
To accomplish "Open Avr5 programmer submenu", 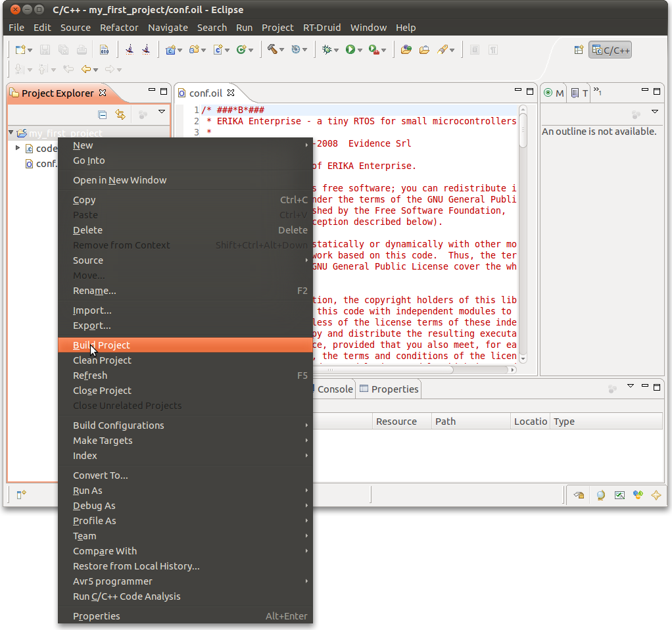I will 185,581.
